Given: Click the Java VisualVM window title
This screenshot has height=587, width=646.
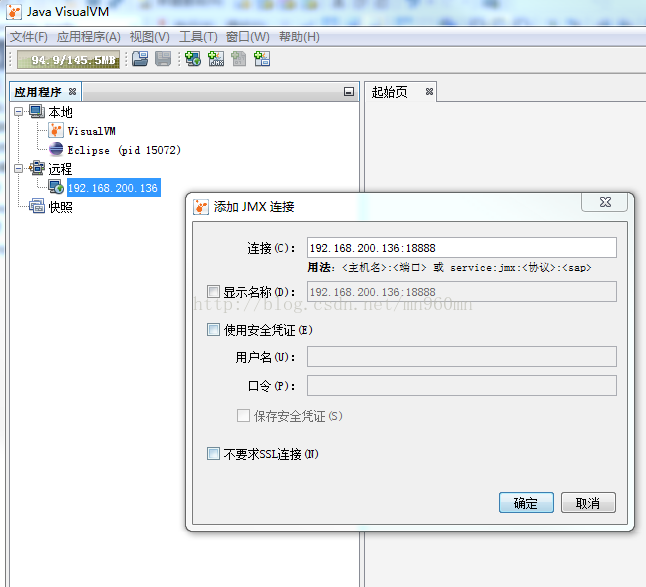Looking at the screenshot, I should pyautogui.click(x=68, y=12).
